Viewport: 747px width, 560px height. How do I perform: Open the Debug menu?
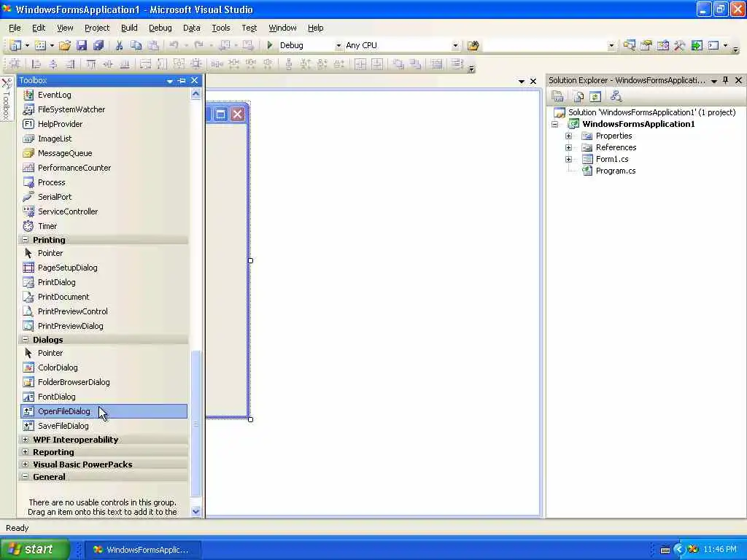[x=160, y=28]
